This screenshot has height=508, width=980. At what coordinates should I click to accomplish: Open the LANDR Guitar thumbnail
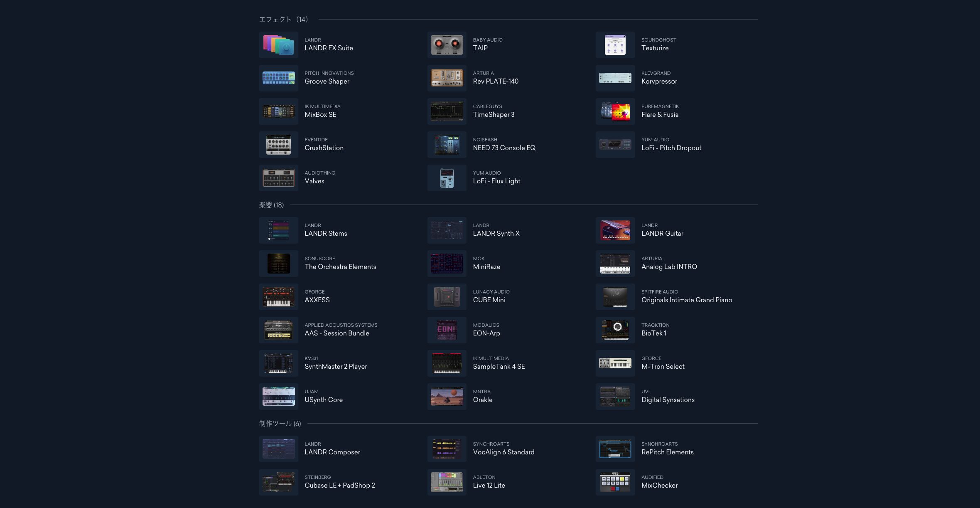[x=615, y=230]
